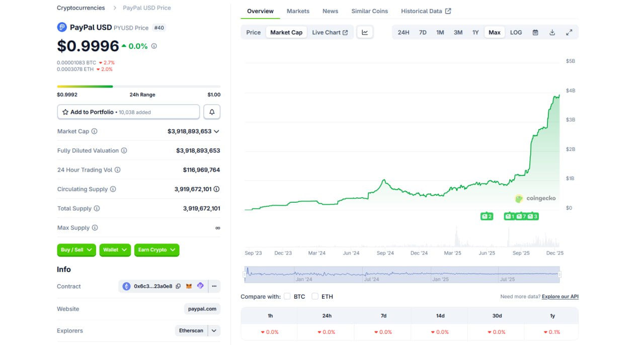This screenshot has width=644, height=345.
Task: Click the MetaMask fox icon
Action: point(189,286)
